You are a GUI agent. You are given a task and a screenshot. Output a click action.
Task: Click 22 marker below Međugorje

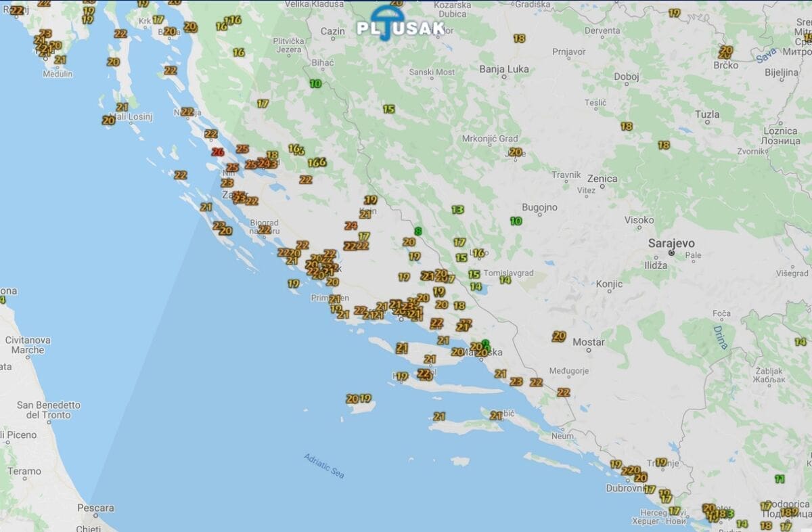563,392
